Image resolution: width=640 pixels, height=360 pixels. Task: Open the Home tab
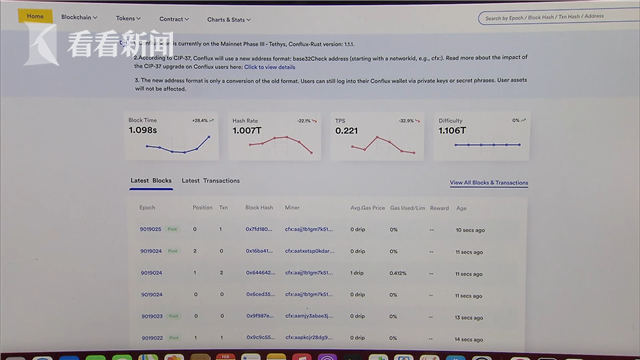(35, 16)
